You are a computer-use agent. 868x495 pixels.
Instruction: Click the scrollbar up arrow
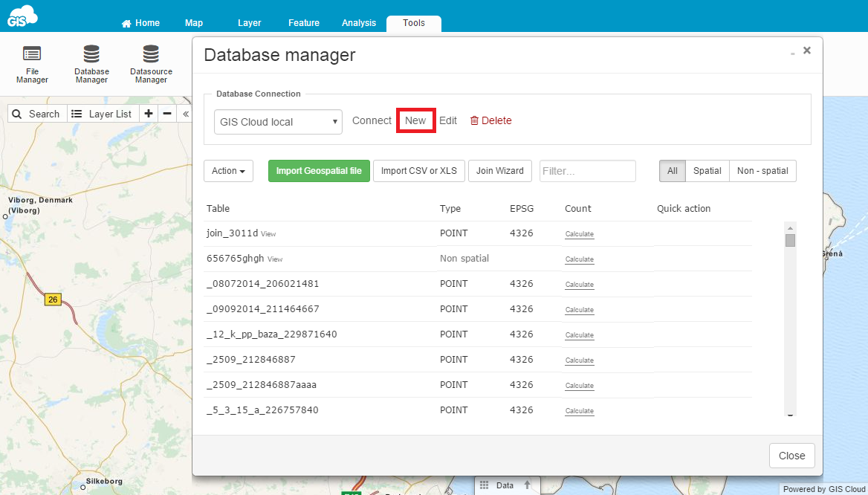791,228
